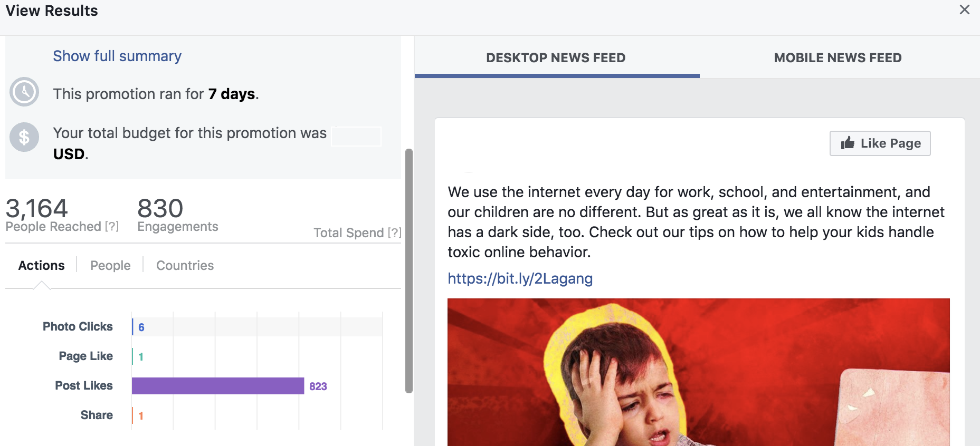Select the People tab
Viewport: 980px width, 446px height.
coord(110,265)
